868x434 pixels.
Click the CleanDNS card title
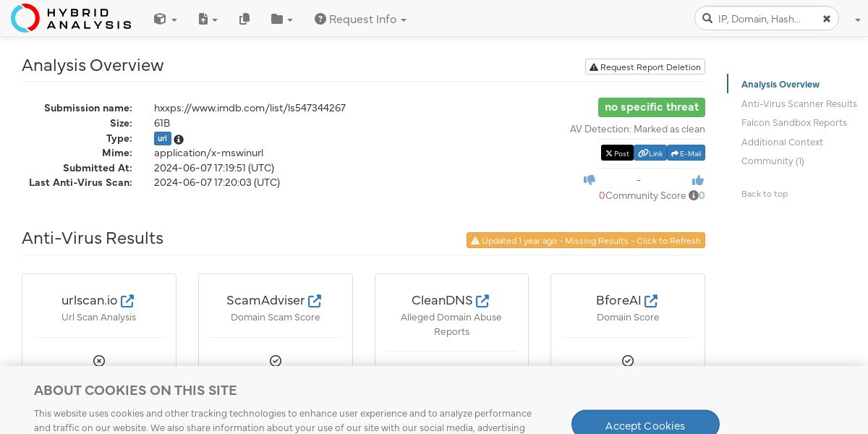(x=442, y=300)
